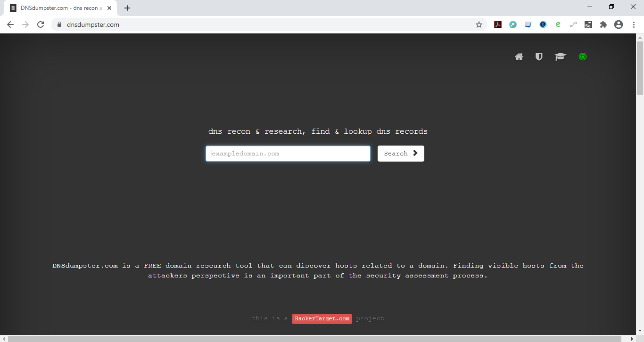The height and width of the screenshot is (342, 644).
Task: Open the Selenium IDE extension icon
Action: [588, 24]
